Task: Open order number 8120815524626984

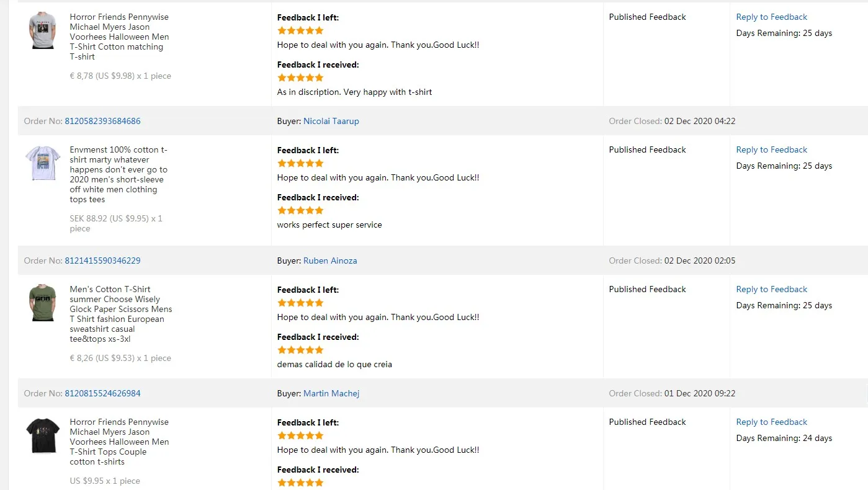Action: click(x=102, y=393)
